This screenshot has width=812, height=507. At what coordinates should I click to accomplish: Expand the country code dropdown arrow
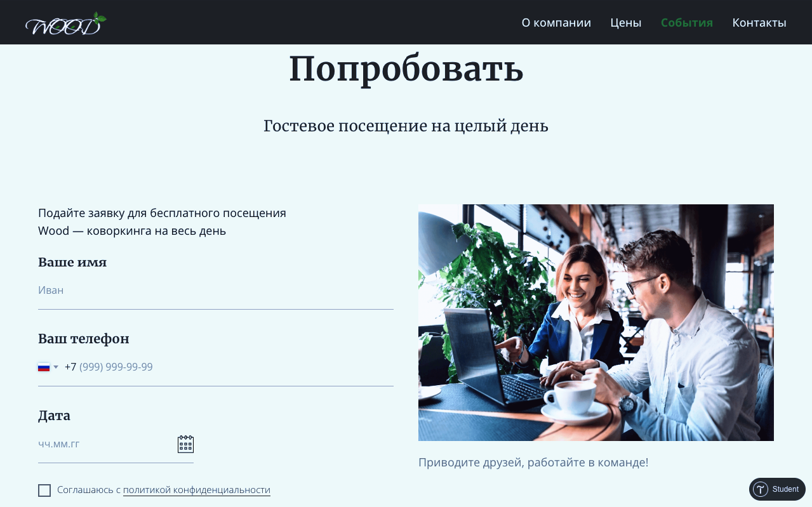[x=56, y=367]
